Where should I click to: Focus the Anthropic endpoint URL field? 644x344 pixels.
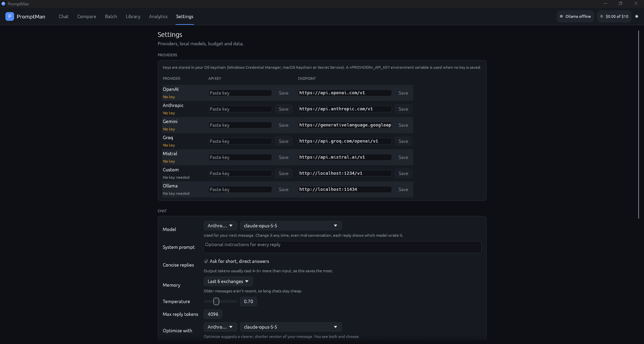coord(345,109)
